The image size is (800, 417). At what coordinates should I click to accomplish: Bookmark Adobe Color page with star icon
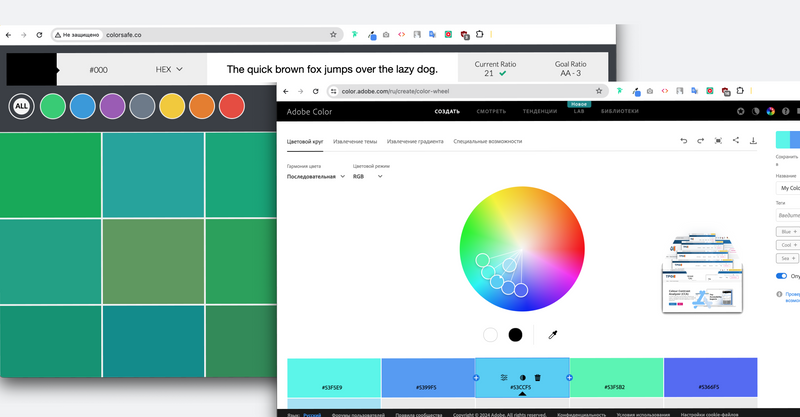coord(599,91)
